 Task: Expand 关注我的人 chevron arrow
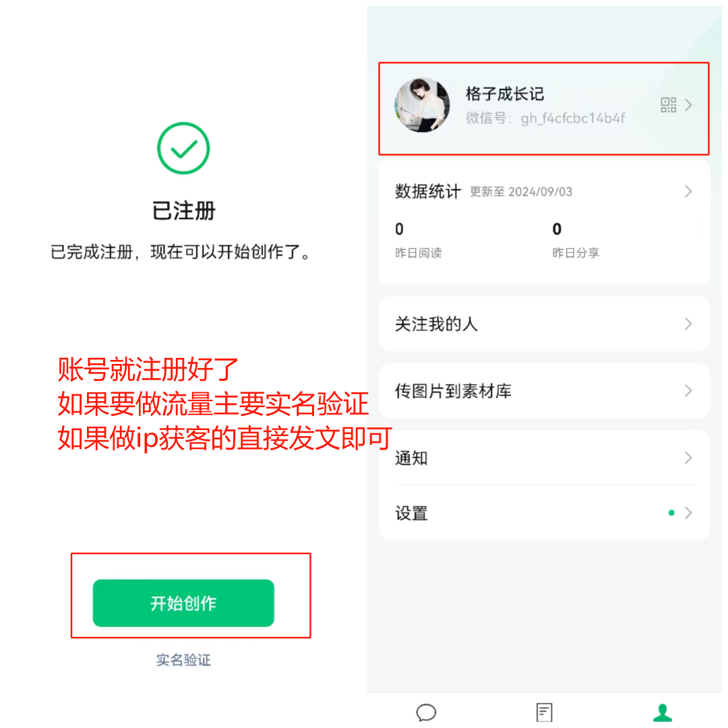pos(688,324)
